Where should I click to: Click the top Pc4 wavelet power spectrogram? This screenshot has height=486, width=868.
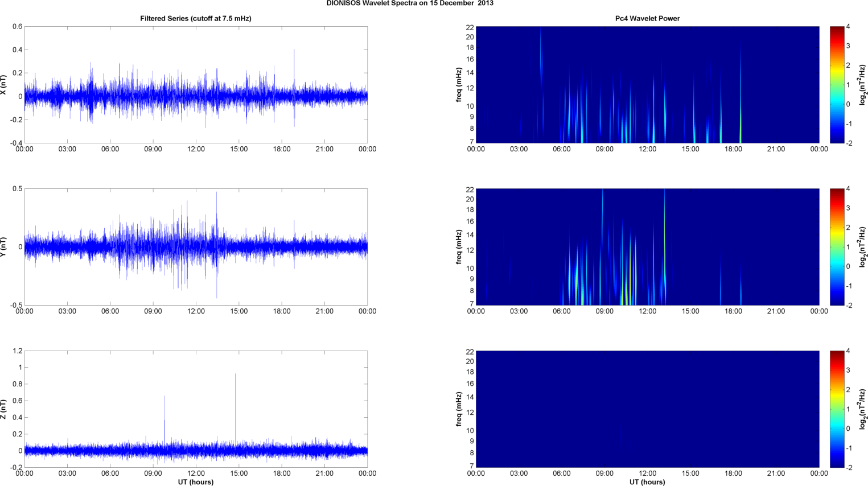point(647,85)
